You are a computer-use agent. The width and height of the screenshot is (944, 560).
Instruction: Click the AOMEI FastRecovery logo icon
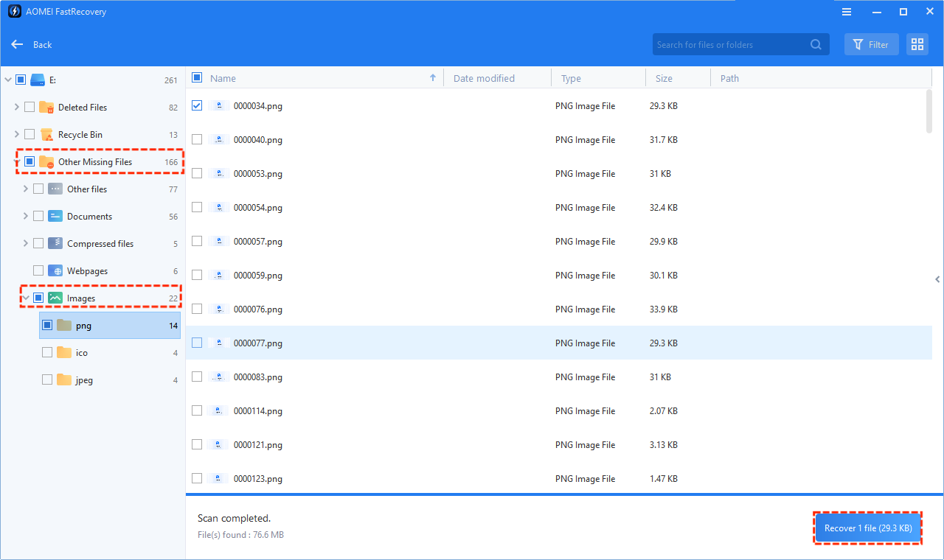13,11
